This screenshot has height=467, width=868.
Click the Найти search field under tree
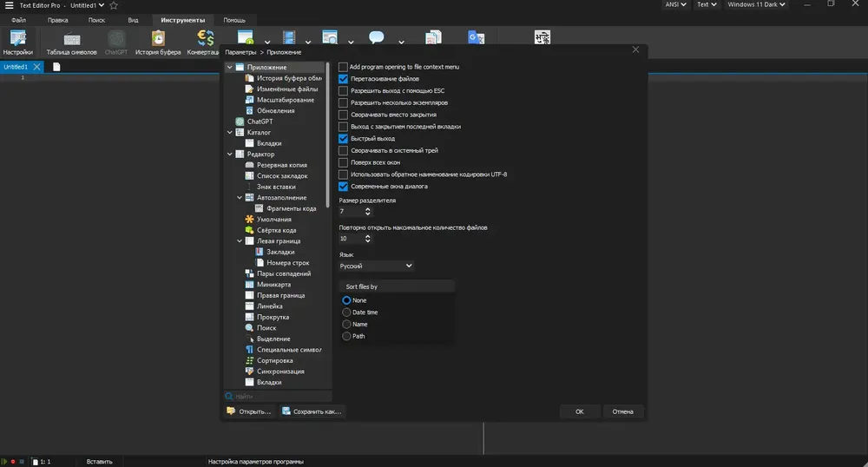pos(279,396)
